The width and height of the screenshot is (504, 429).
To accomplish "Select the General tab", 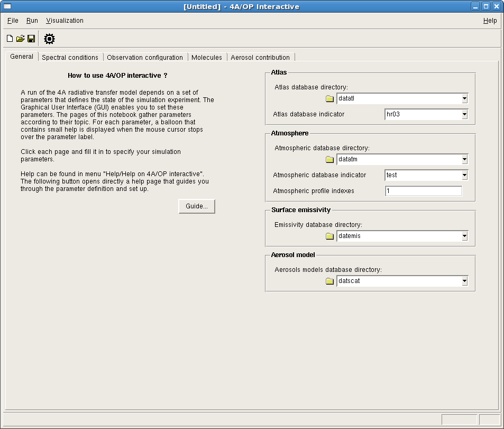I will click(22, 57).
